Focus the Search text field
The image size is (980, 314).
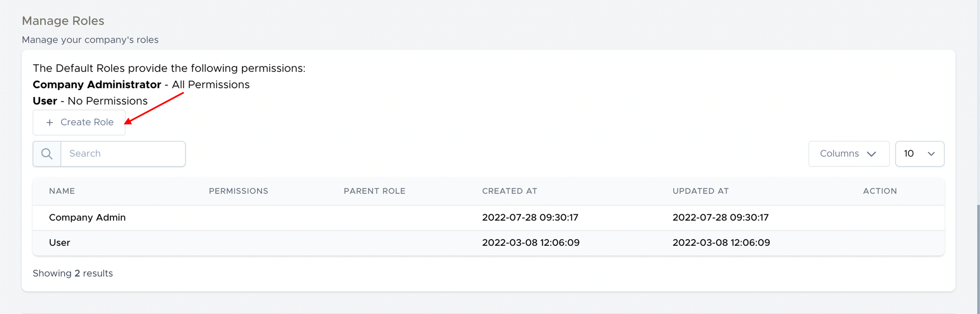tap(123, 154)
